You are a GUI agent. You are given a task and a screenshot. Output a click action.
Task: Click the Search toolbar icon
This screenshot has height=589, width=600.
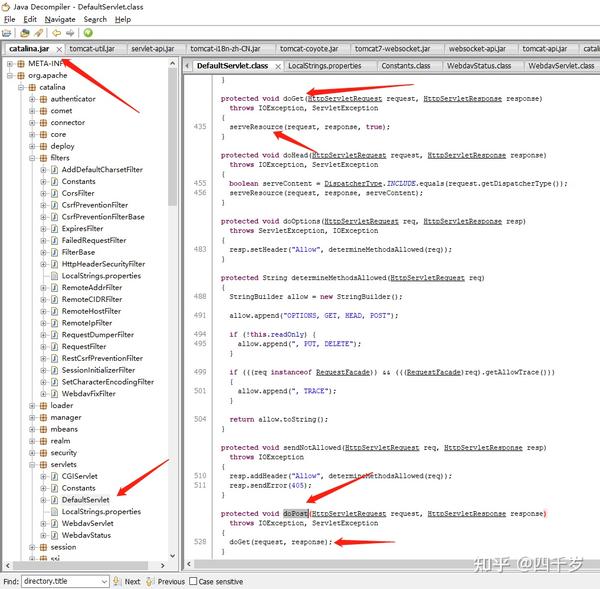tap(39, 33)
